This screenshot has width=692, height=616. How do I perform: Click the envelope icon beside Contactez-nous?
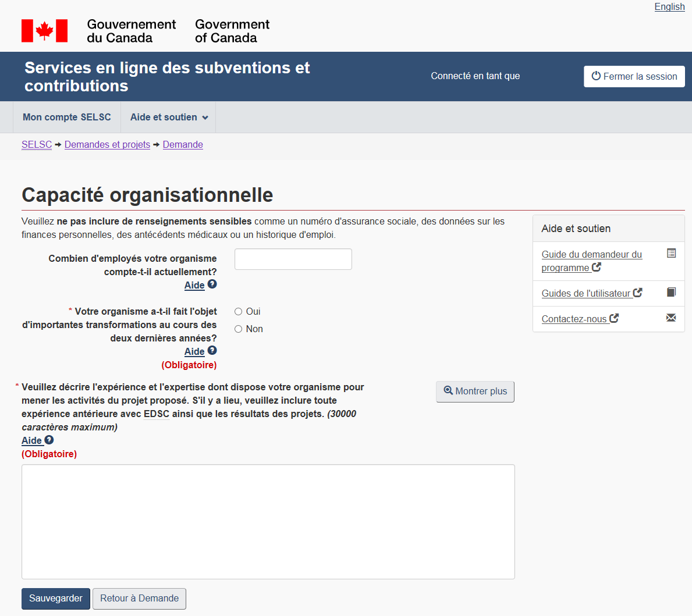click(x=671, y=318)
